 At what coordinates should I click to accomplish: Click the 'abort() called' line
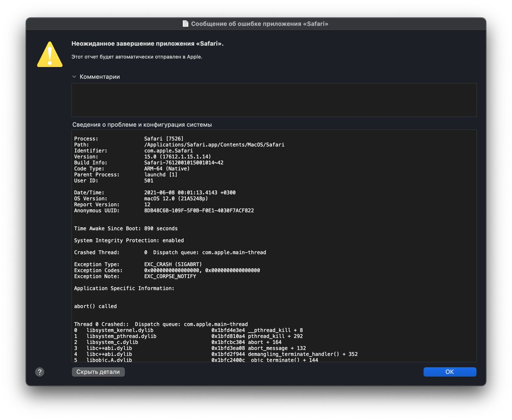click(x=96, y=307)
